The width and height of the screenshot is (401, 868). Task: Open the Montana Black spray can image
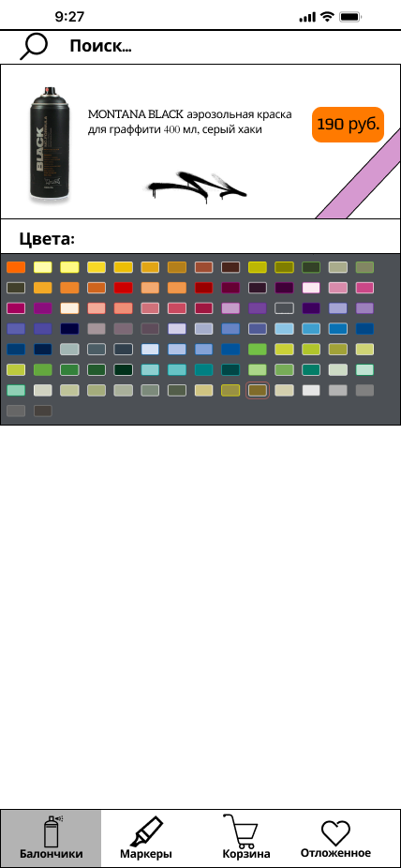(x=51, y=142)
